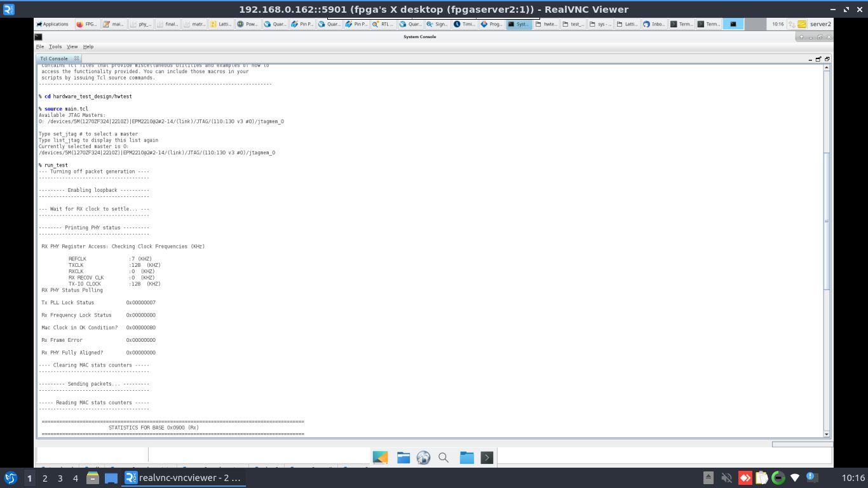Click the 'Tx PLL Lock Status' line
The image size is (868, 488).
98,302
